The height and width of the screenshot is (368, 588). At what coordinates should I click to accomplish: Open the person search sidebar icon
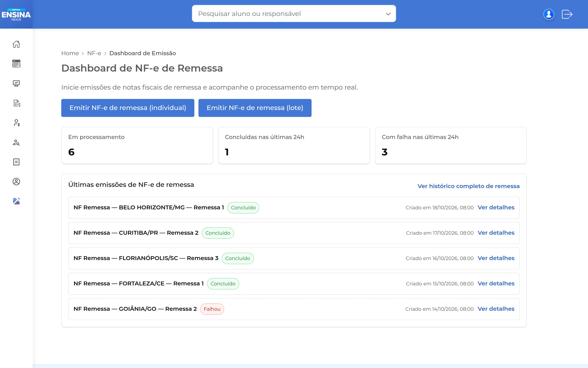tap(16, 142)
